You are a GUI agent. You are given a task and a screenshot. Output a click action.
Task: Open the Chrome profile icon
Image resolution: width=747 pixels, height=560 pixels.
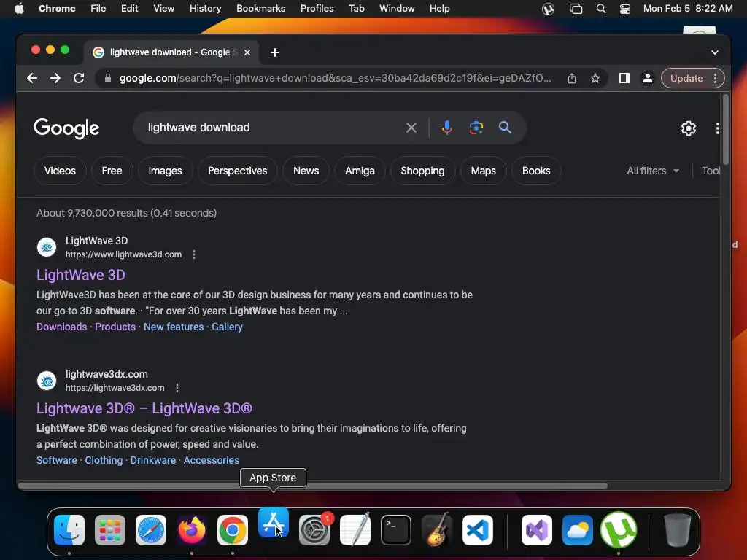click(648, 78)
